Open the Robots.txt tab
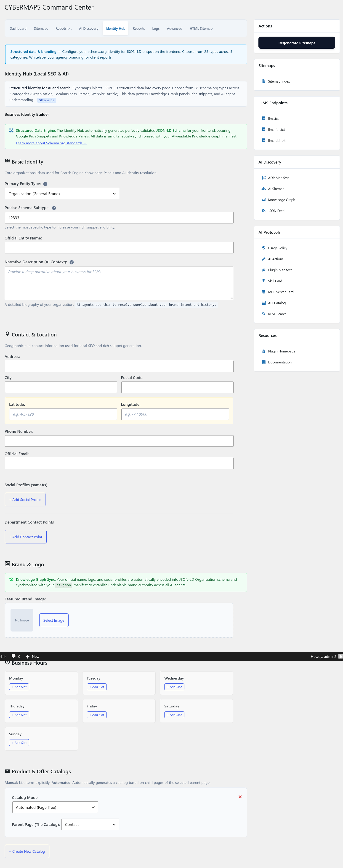Image resolution: width=343 pixels, height=868 pixels. point(63,29)
